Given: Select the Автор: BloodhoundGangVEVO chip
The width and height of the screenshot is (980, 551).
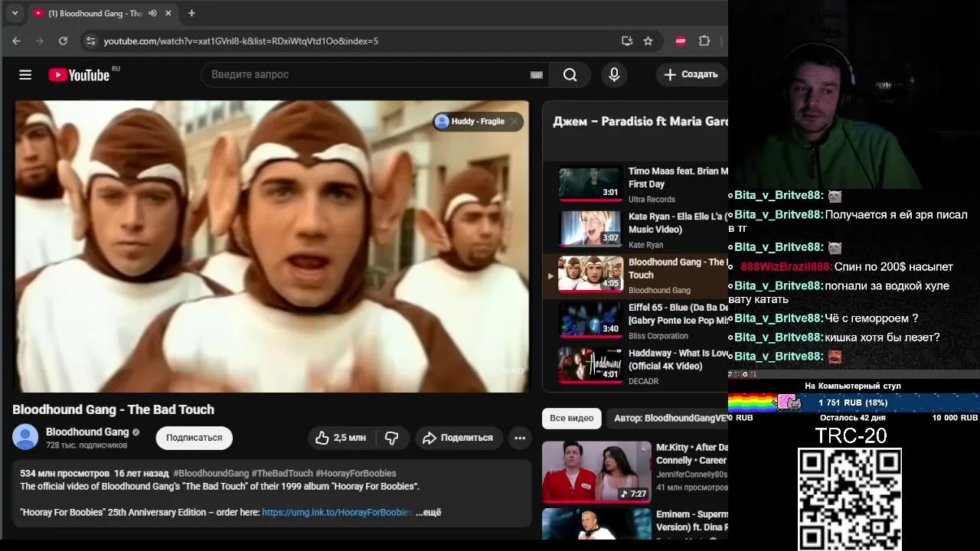Looking at the screenshot, I should 669,418.
